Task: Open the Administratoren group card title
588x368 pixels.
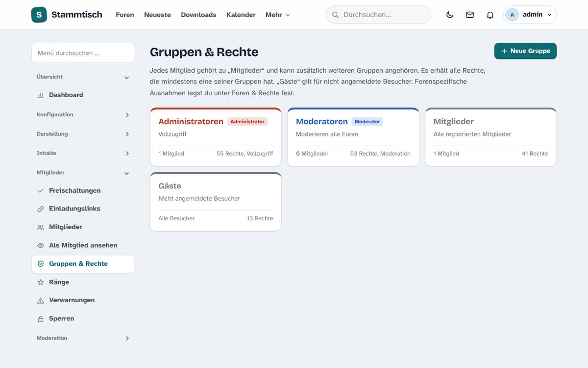Action: [191, 122]
